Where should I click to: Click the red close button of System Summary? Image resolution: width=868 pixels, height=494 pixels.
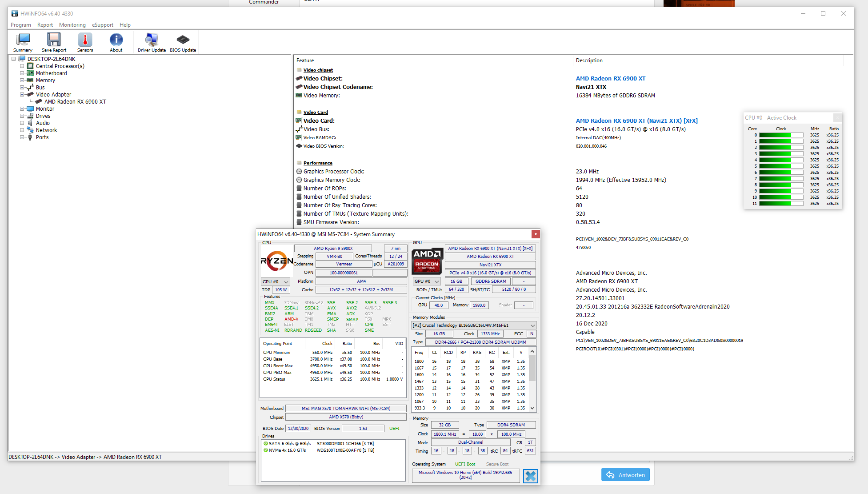click(536, 234)
